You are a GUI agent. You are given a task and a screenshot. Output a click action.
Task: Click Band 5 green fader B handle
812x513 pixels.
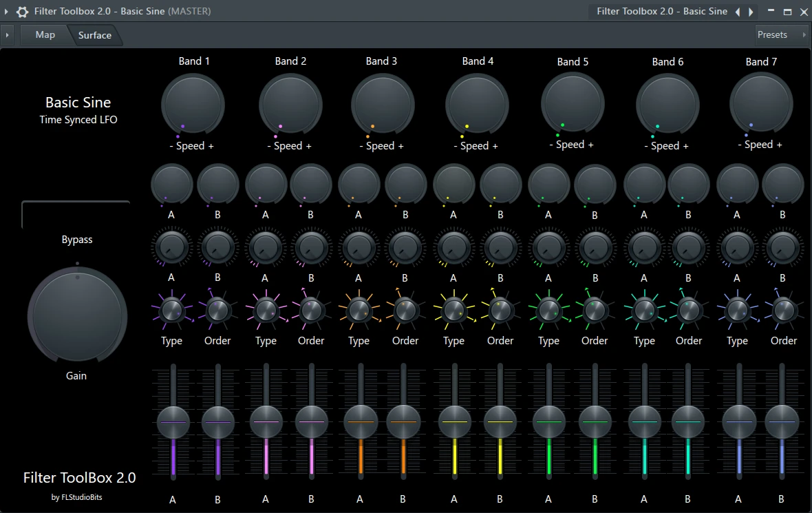pyautogui.click(x=595, y=422)
